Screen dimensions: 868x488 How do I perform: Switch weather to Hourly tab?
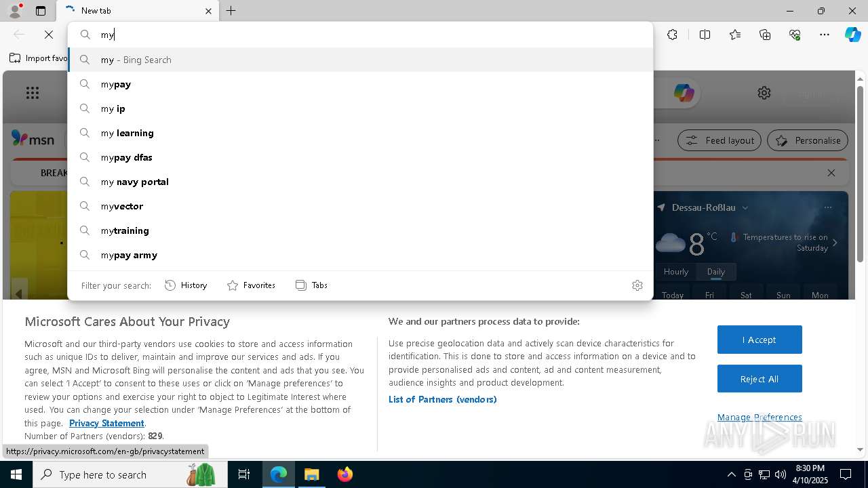[x=676, y=272]
